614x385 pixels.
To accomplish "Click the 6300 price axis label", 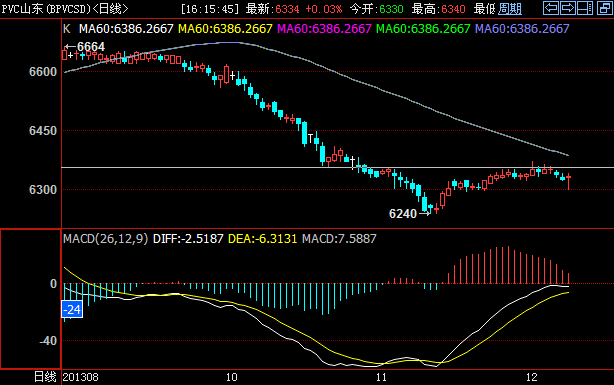I will pos(43,190).
